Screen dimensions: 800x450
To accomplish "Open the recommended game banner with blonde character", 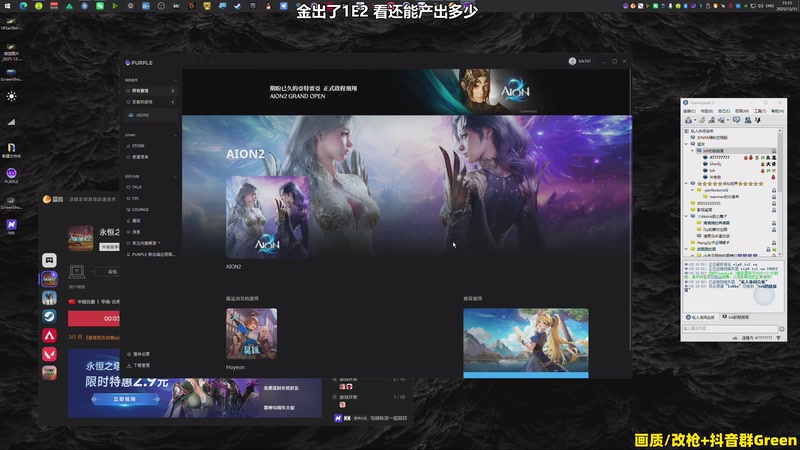I will tap(526, 343).
